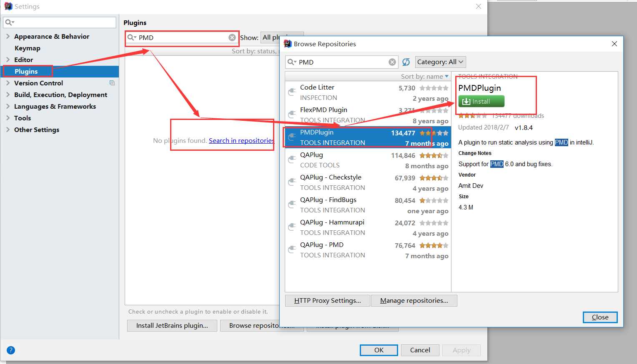This screenshot has height=364, width=637.
Task: Click Manage repositories button
Action: coord(414,300)
